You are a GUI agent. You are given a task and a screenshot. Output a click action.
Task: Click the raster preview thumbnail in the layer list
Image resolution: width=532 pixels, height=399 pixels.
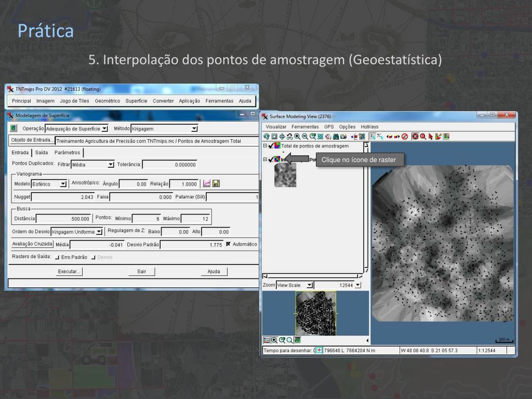point(285,175)
